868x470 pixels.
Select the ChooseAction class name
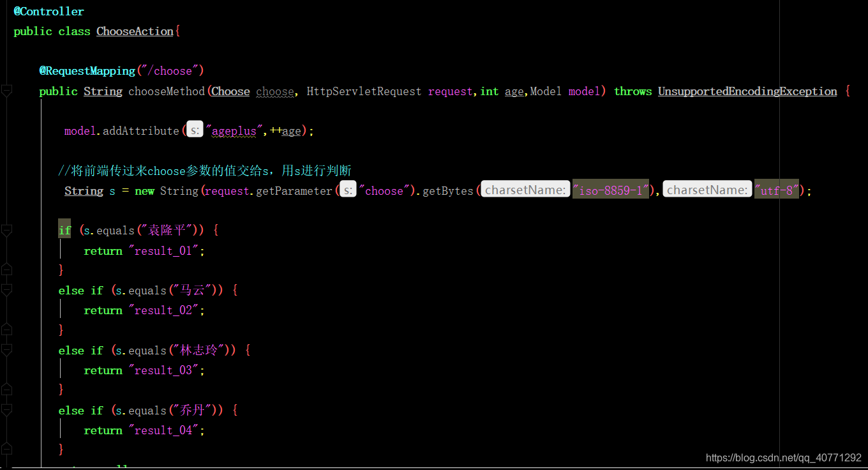coord(135,31)
